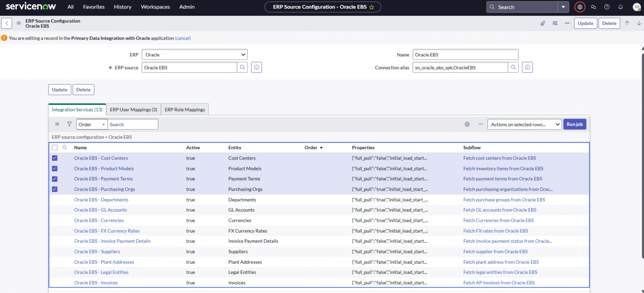Sort by the Name column header

tap(80, 147)
